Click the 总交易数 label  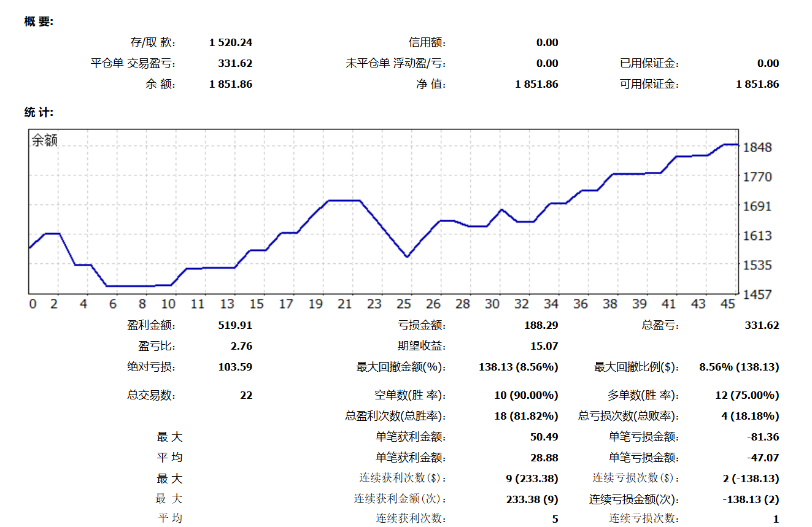point(152,395)
